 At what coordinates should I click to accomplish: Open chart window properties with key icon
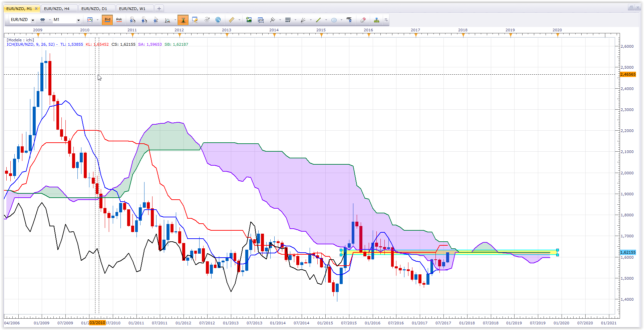click(x=195, y=20)
